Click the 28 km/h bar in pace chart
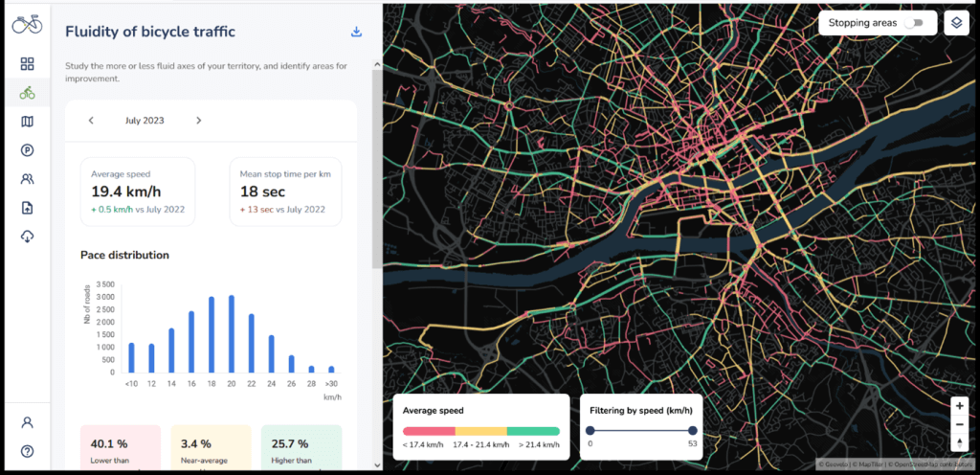The width and height of the screenshot is (980, 475). [311, 370]
